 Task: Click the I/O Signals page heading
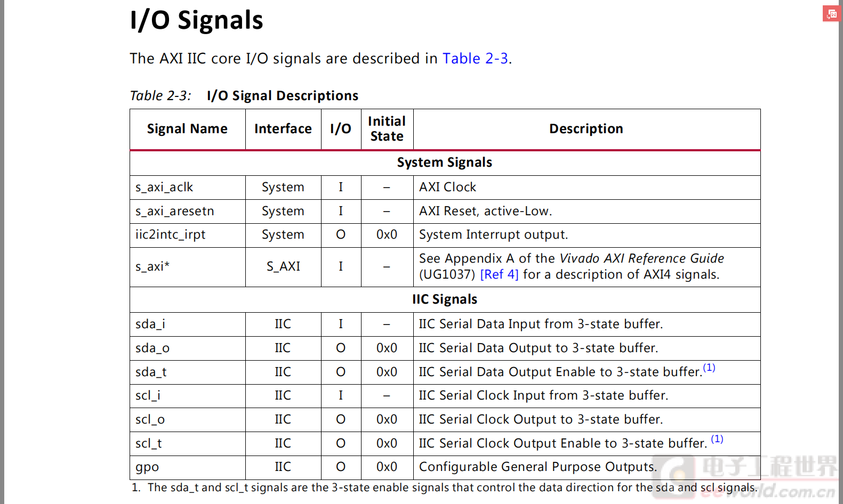tap(197, 20)
